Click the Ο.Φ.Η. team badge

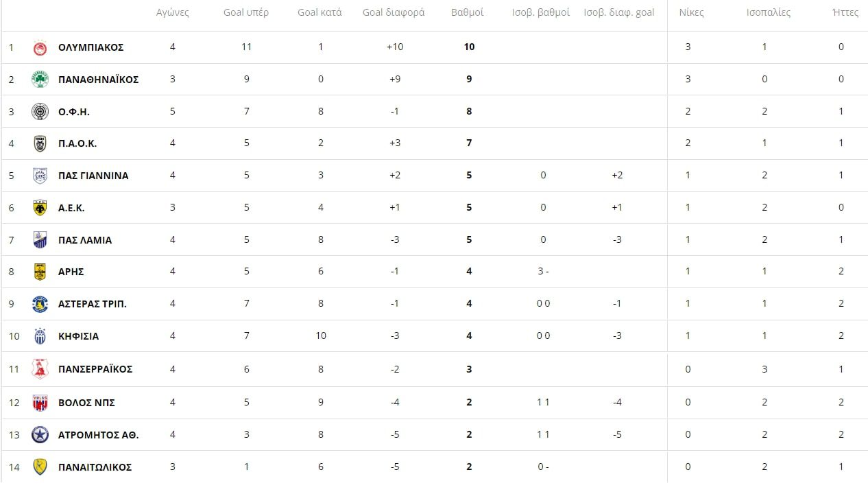tap(40, 111)
